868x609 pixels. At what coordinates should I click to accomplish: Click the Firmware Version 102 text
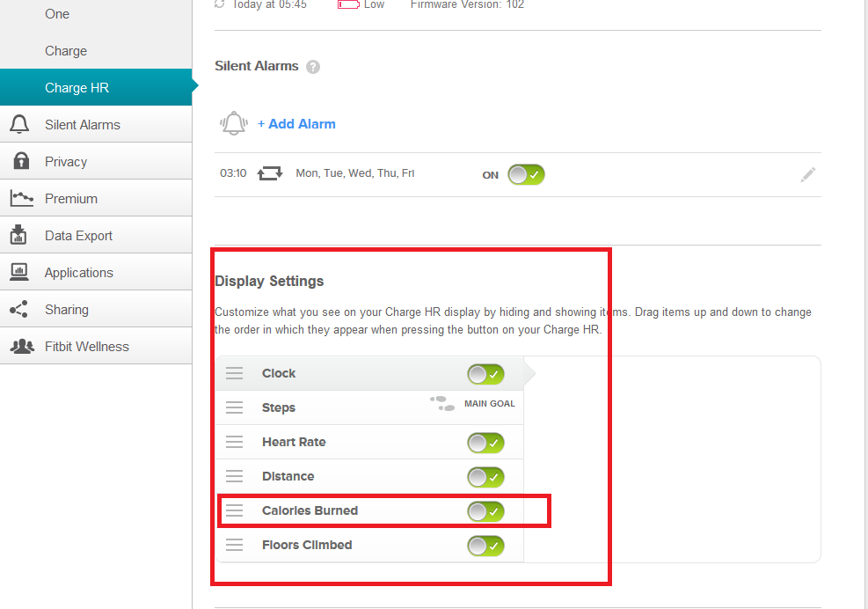tap(467, 4)
